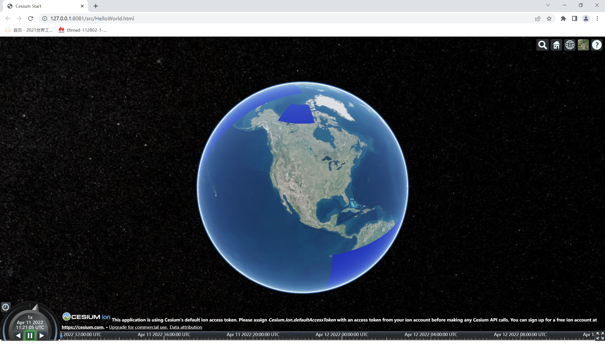Toggle Cesium fullscreen mode button
This screenshot has width=605, height=364.
[x=600, y=336]
